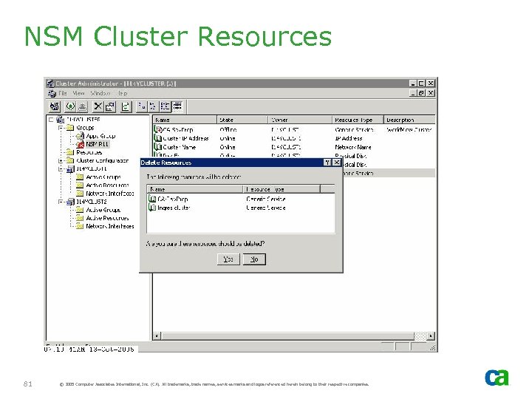
Task: Sort main list by Owner column
Action: tap(300, 120)
